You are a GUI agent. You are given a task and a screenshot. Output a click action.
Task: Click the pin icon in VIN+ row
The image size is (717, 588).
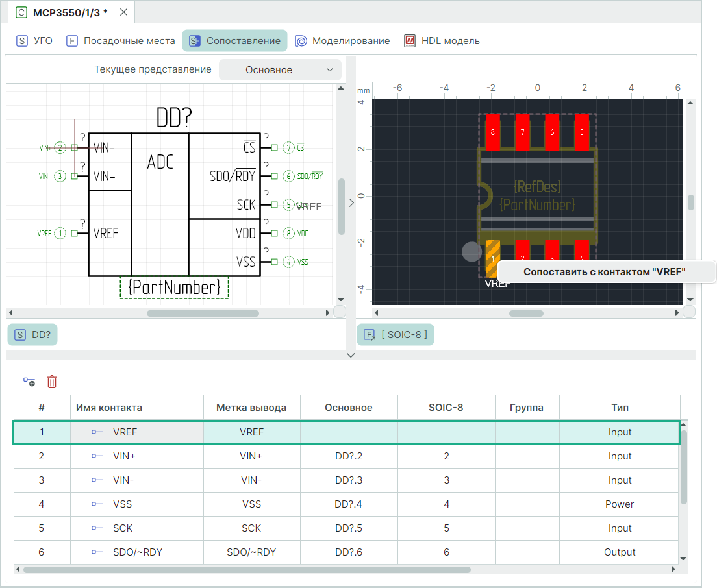(97, 456)
